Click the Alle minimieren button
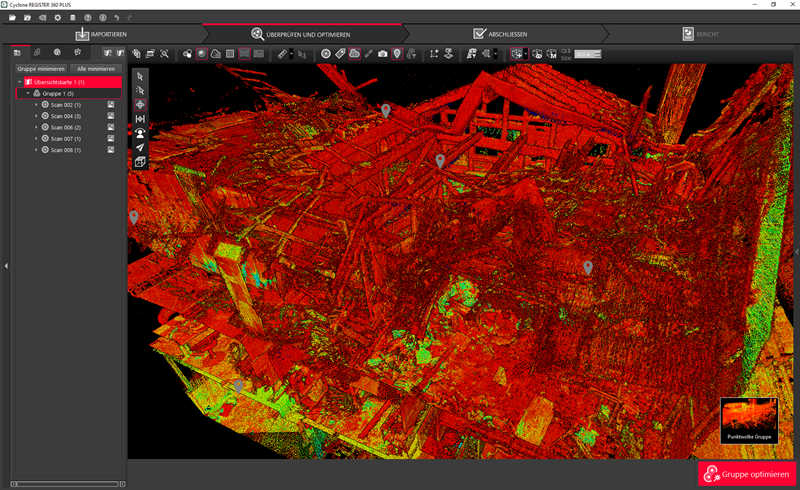800x490 pixels. point(97,68)
